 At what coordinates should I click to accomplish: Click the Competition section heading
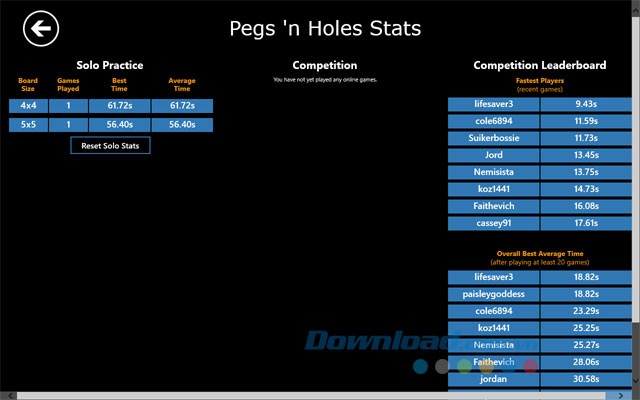(324, 65)
